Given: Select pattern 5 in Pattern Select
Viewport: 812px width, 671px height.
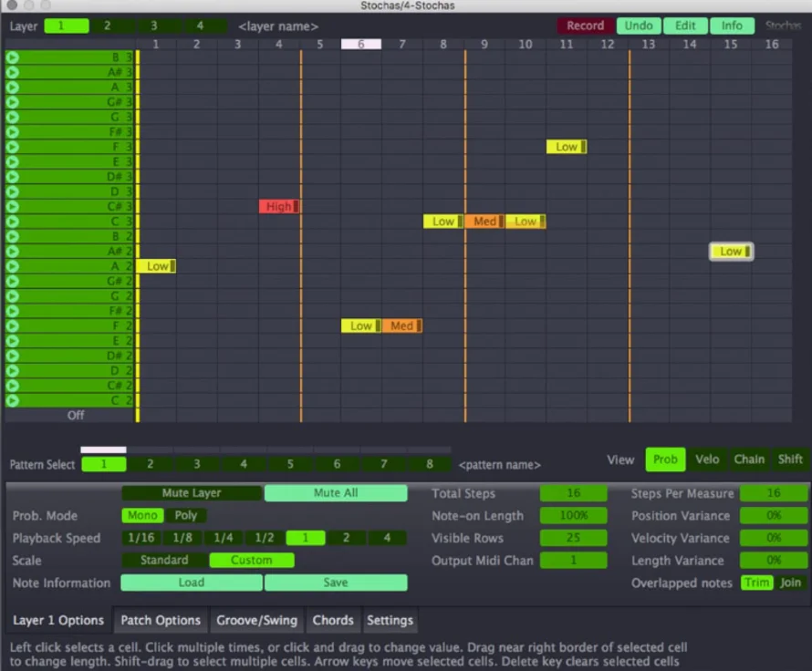Looking at the screenshot, I should tap(290, 464).
